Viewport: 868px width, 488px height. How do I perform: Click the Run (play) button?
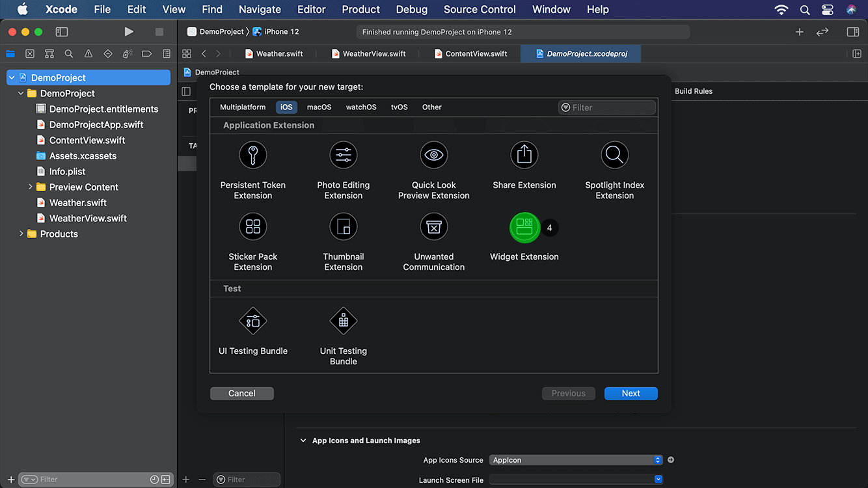(129, 32)
